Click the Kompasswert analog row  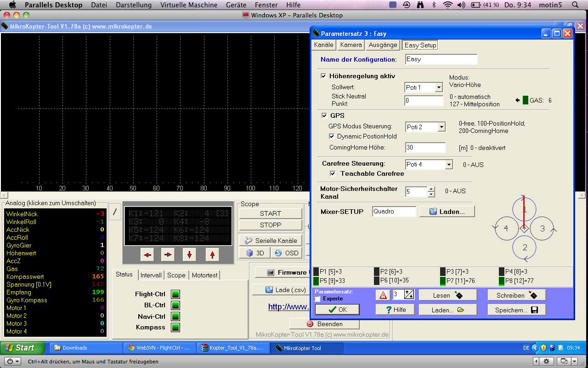[55, 276]
